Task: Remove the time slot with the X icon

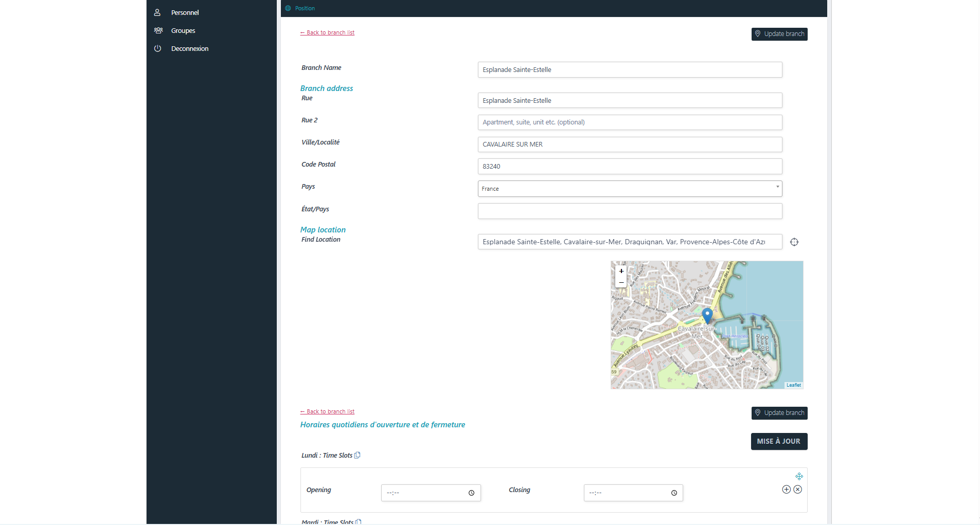Action: [798, 489]
